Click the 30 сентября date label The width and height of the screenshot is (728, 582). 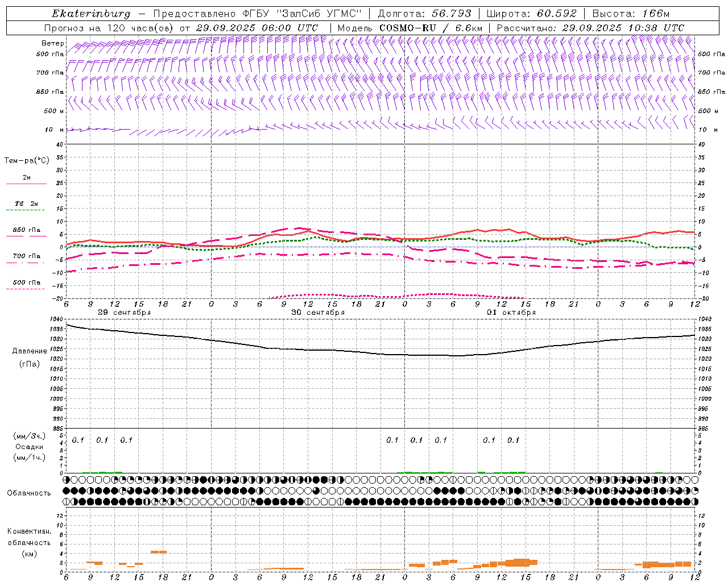[x=318, y=313]
